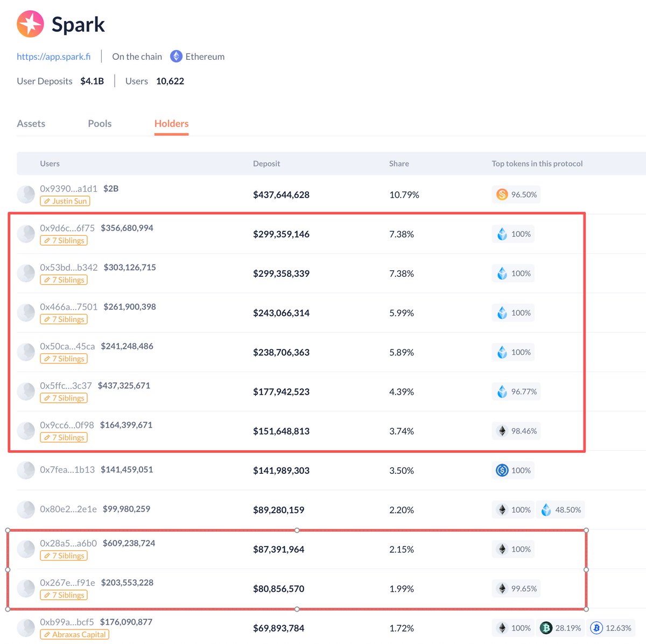Click deposit value $141,989,303
Viewport: 646px width, 644px height.
281,470
